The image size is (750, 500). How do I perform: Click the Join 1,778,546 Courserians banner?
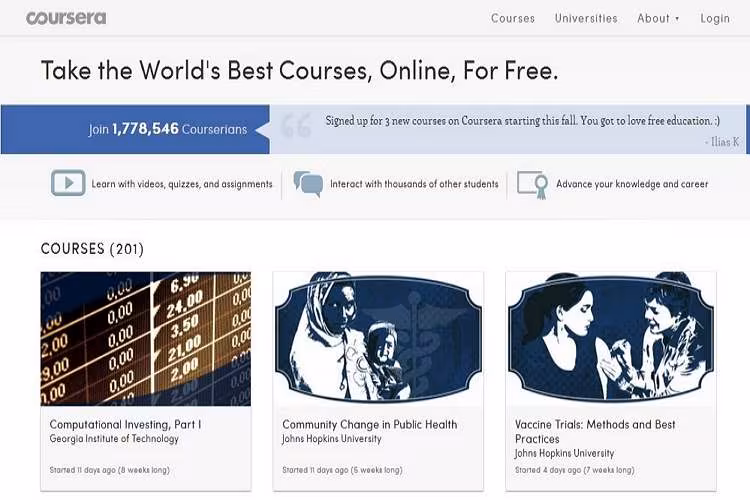pos(135,129)
